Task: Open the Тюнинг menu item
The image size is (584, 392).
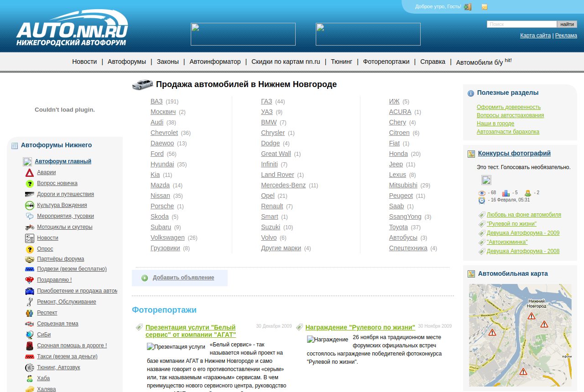Action: coord(342,62)
